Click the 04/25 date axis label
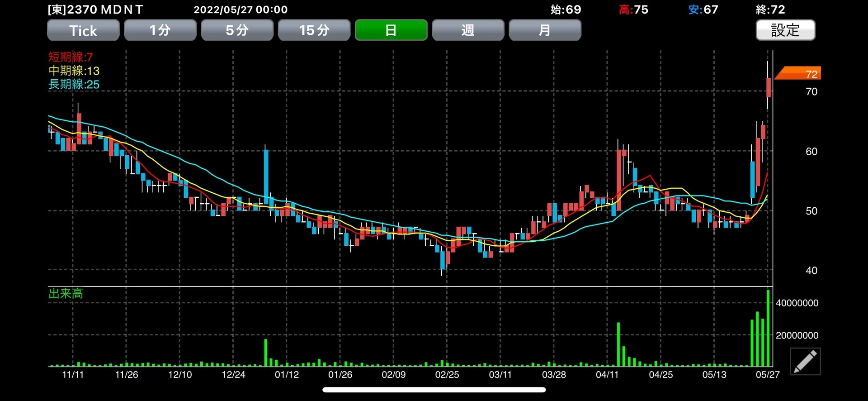The height and width of the screenshot is (401, 868). tap(661, 375)
